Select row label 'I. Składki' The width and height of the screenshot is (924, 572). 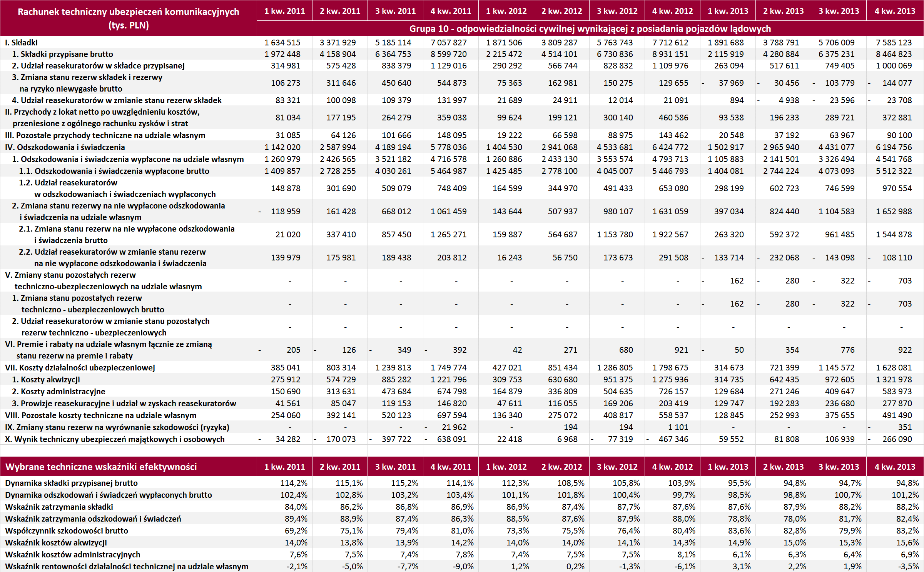tap(21, 43)
